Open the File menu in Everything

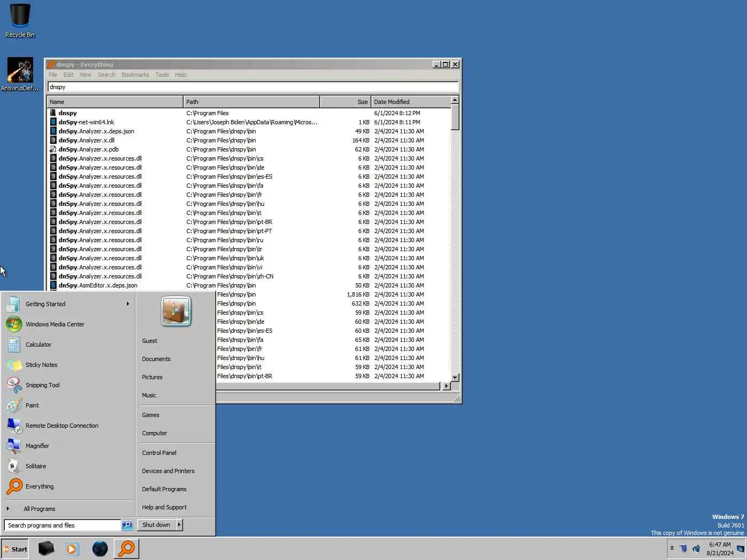53,75
